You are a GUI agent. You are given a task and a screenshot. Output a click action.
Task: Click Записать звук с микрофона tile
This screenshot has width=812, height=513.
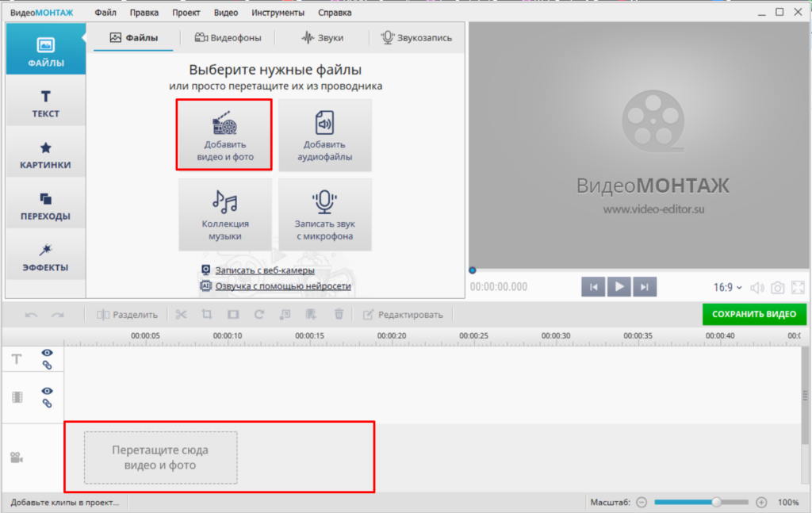click(x=324, y=215)
